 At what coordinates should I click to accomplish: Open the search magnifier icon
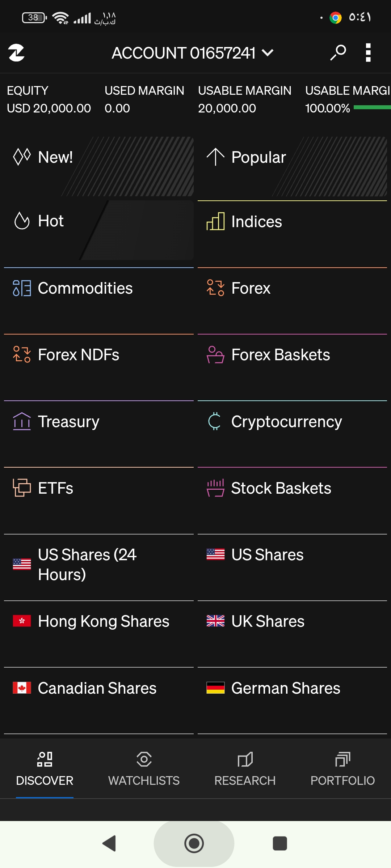pyautogui.click(x=338, y=53)
